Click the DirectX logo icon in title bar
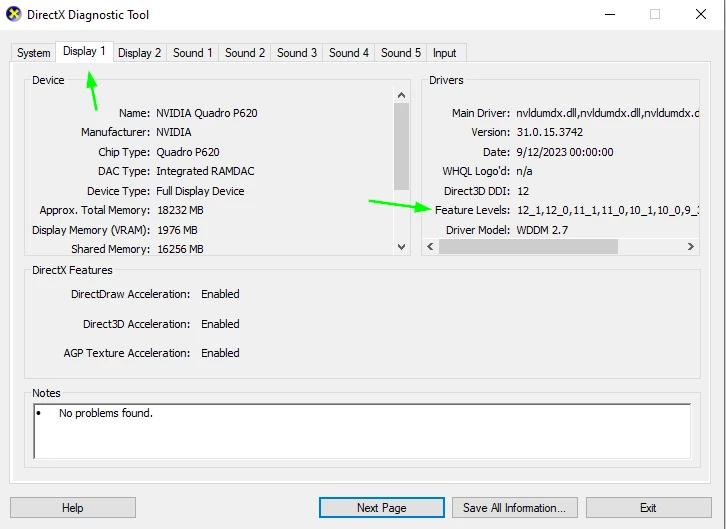This screenshot has height=529, width=726. click(13, 14)
